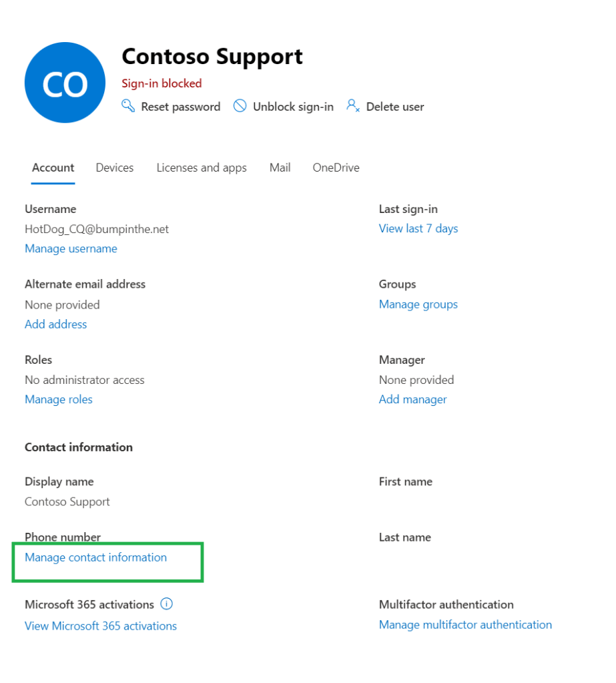View Microsoft 365 activations link
Image resolution: width=616 pixels, height=683 pixels.
[x=101, y=626]
